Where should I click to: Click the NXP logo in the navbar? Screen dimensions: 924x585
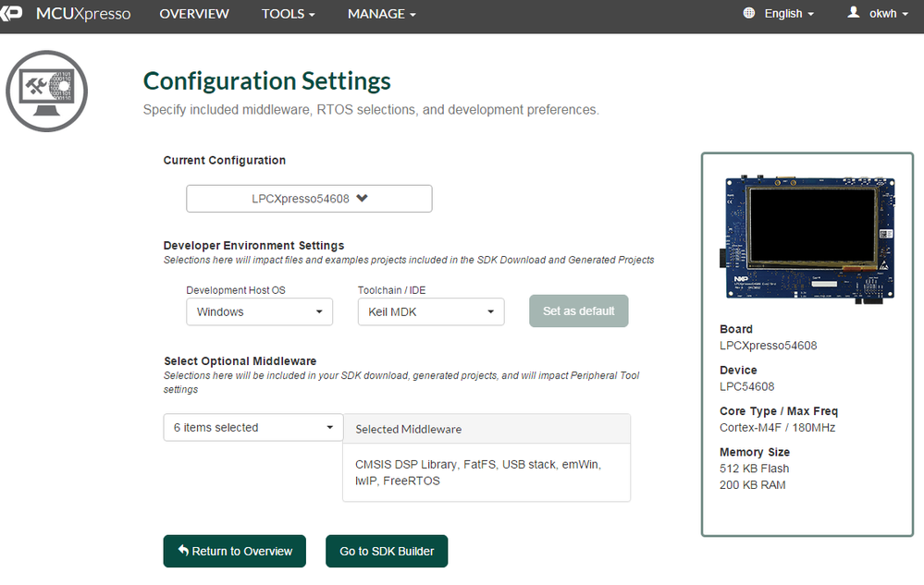point(10,13)
